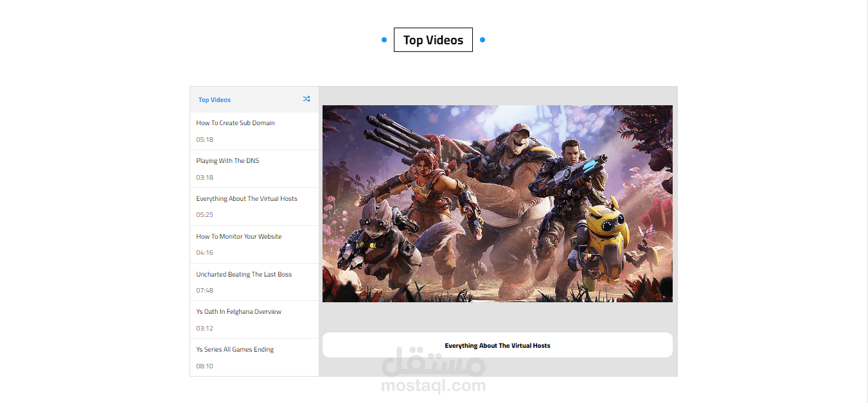Click the 05:18 duration label
The width and height of the screenshot is (868, 403).
pos(205,139)
